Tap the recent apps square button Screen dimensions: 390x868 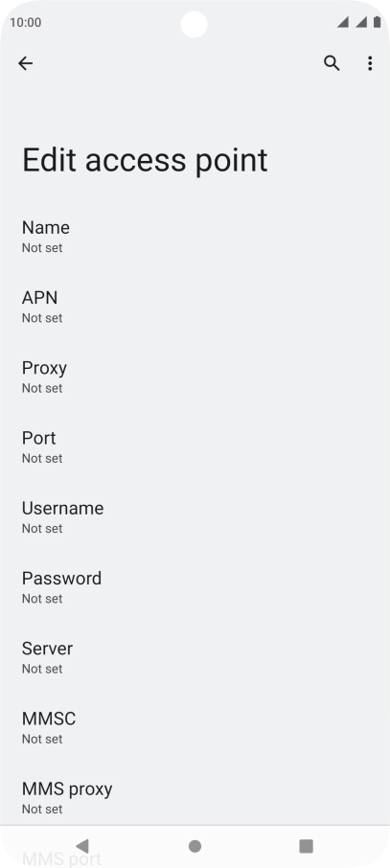pos(306,846)
